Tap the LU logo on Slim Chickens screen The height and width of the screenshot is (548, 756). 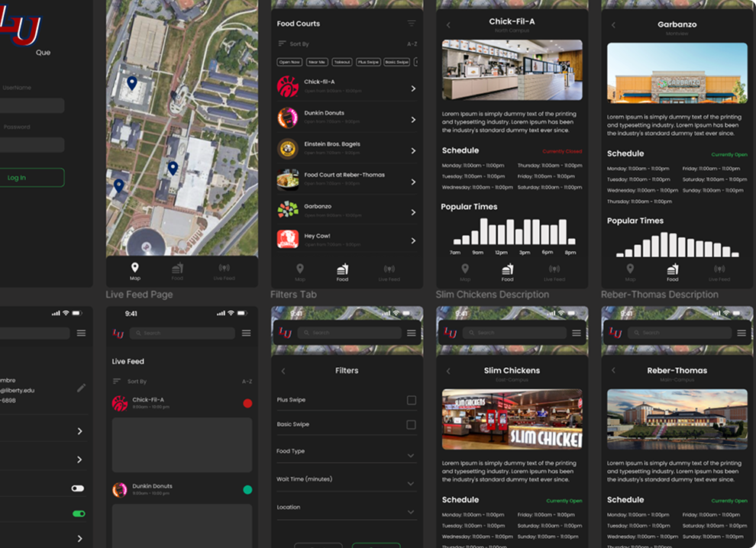click(x=451, y=333)
